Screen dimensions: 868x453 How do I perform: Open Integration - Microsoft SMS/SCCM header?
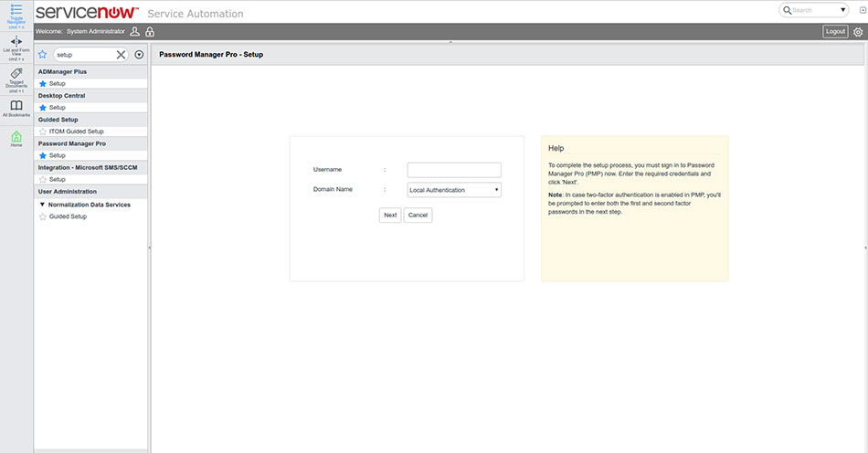tap(90, 167)
